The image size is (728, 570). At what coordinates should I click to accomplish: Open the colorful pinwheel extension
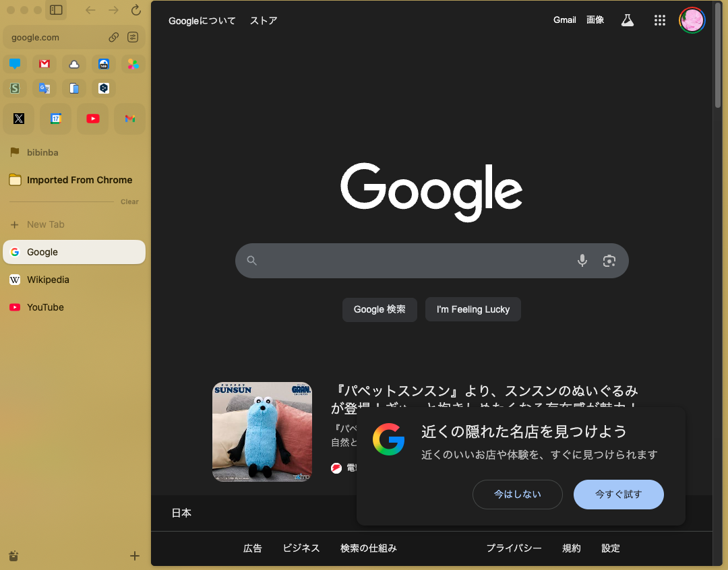coord(133,64)
